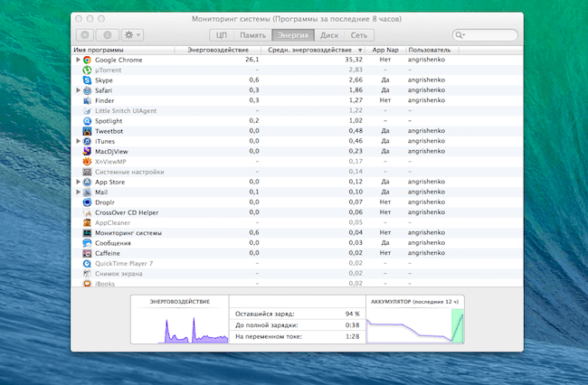
Task: Click the QuickTime Player 7 name
Action: click(x=124, y=263)
